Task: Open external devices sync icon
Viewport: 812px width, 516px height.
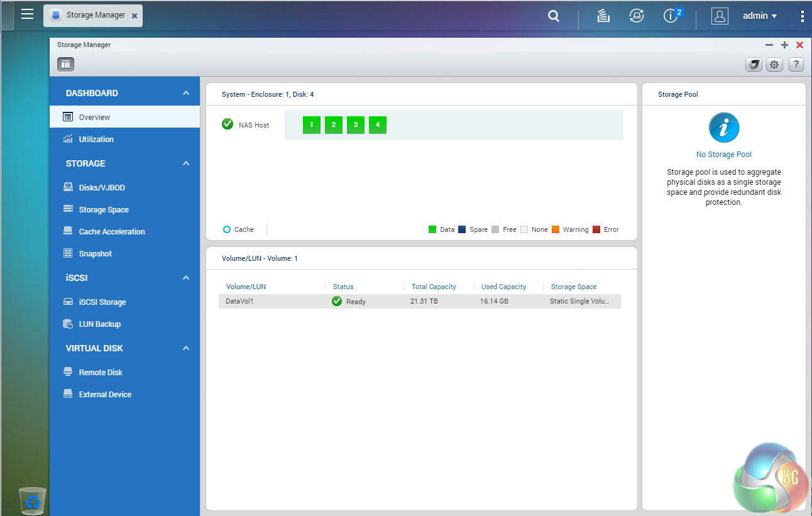Action: pyautogui.click(x=637, y=16)
